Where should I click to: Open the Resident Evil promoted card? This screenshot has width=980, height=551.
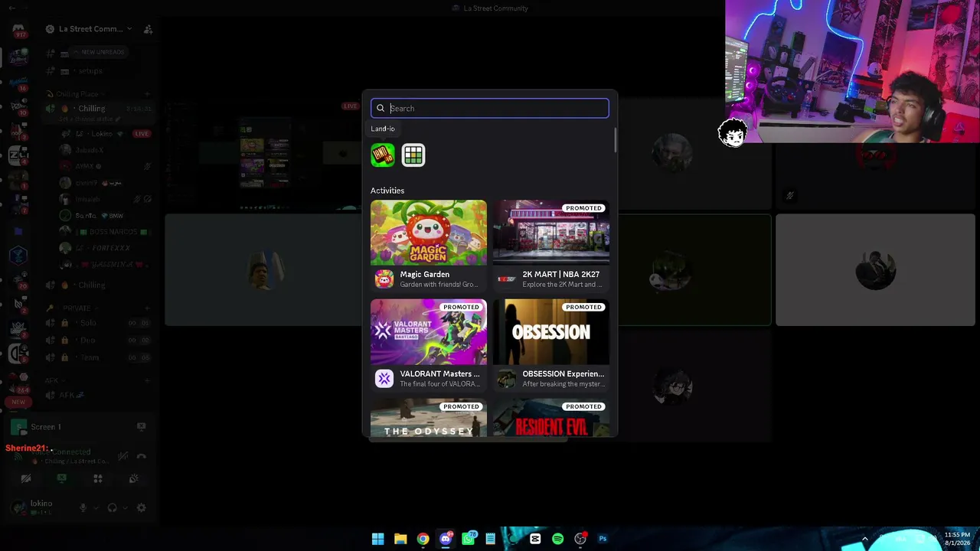[x=551, y=418]
